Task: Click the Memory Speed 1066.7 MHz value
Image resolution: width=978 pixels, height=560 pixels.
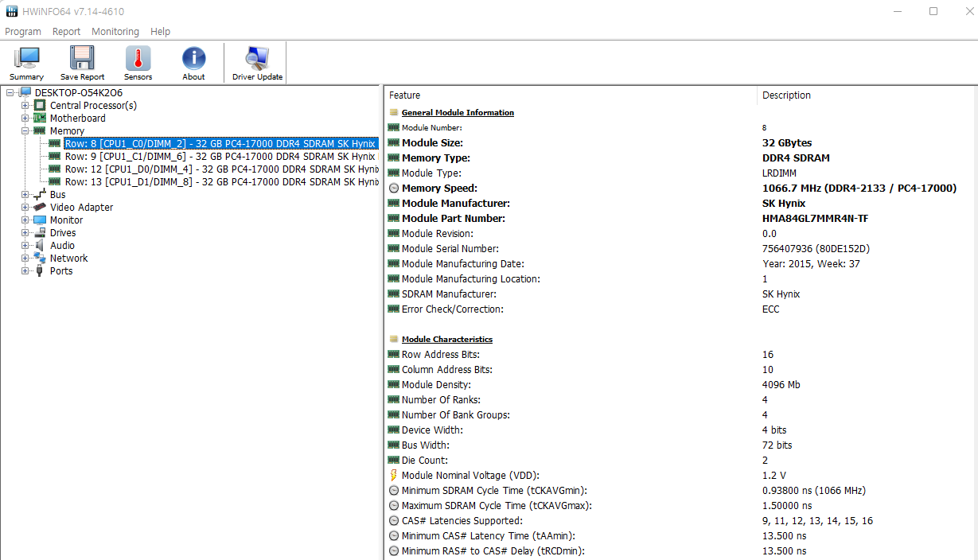Action: [859, 189]
